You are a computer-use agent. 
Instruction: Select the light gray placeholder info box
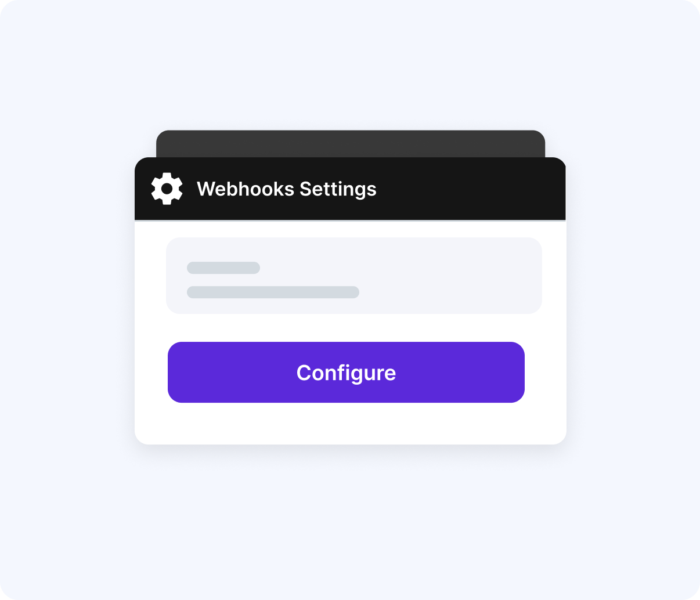(354, 276)
